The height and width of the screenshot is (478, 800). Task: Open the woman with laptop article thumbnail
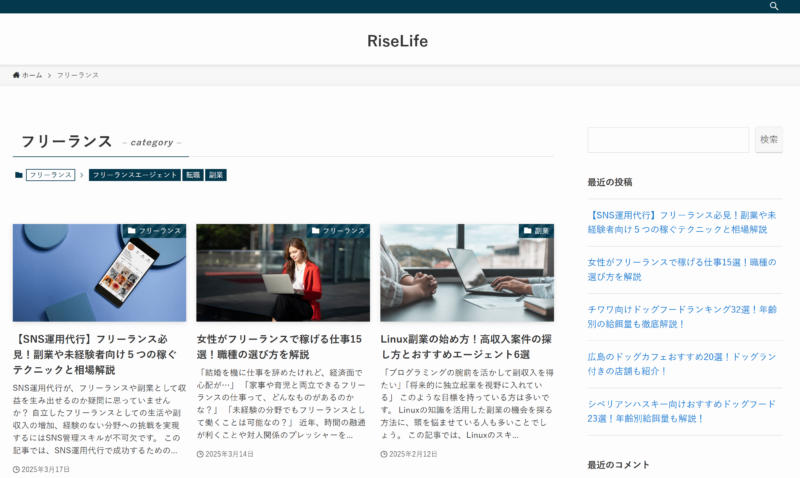coord(283,273)
